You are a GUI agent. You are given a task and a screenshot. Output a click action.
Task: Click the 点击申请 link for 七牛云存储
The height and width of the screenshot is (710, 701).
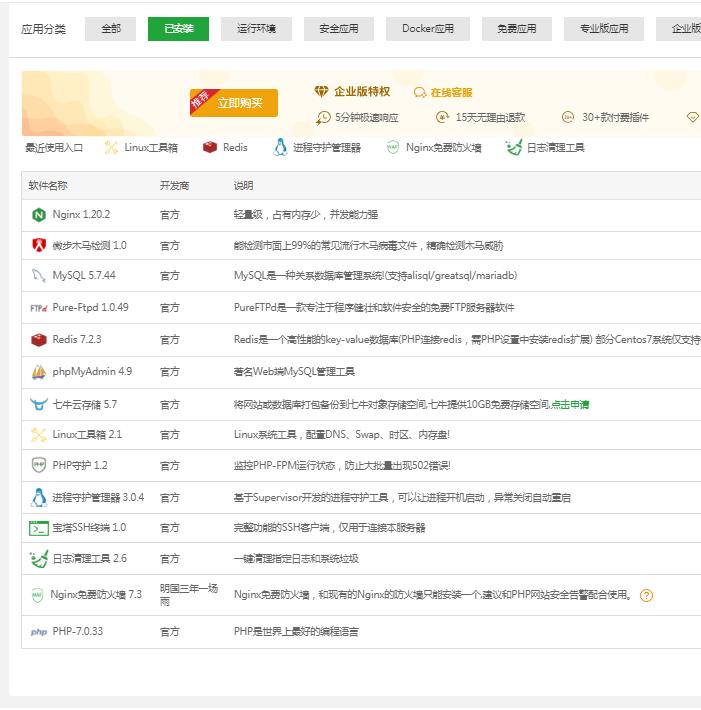[x=570, y=405]
